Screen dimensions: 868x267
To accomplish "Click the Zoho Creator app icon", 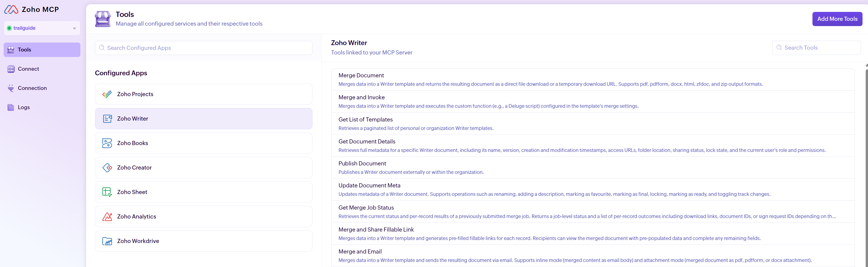I will pos(107,167).
